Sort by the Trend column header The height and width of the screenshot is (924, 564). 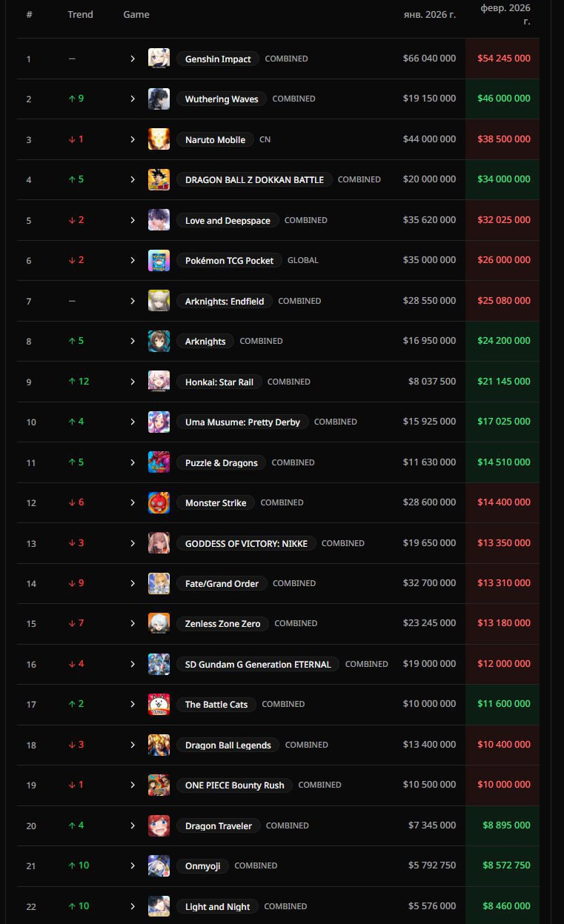coord(80,14)
